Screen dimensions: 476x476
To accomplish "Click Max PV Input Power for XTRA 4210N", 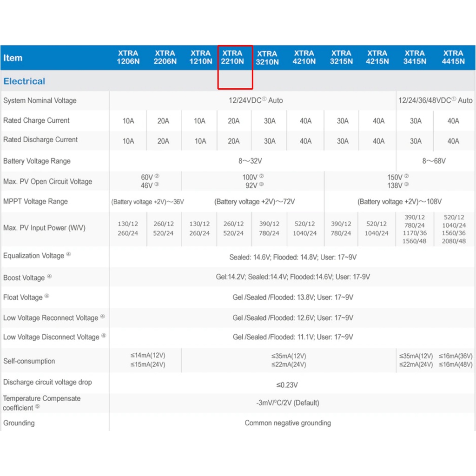I will (305, 229).
